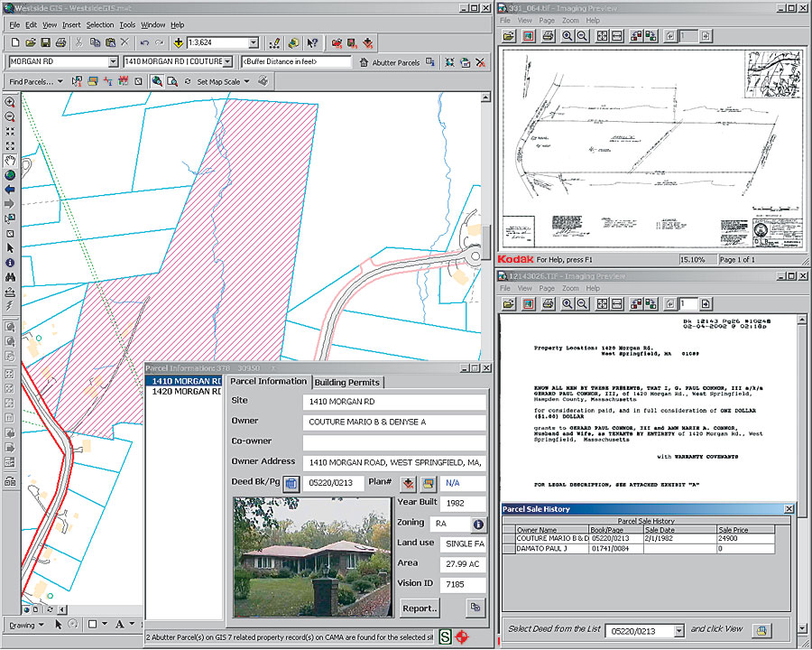Image resolution: width=812 pixels, height=650 pixels.
Task: Click the Buffer Distance in feet field
Action: (x=295, y=62)
